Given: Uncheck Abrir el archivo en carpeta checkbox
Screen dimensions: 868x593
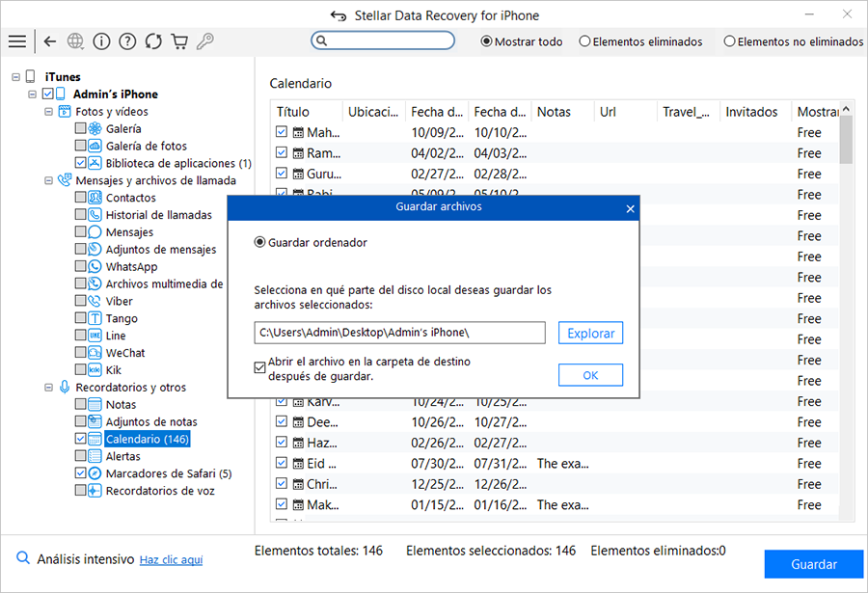Looking at the screenshot, I should click(259, 367).
